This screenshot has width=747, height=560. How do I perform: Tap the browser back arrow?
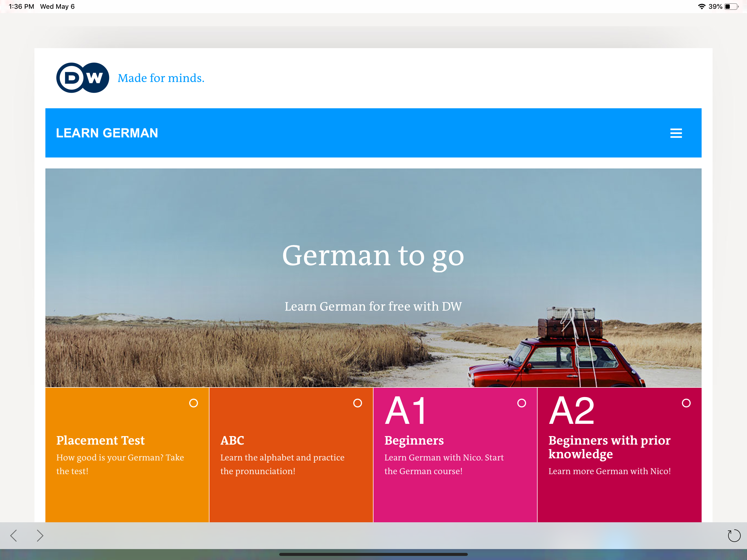pos(14,535)
